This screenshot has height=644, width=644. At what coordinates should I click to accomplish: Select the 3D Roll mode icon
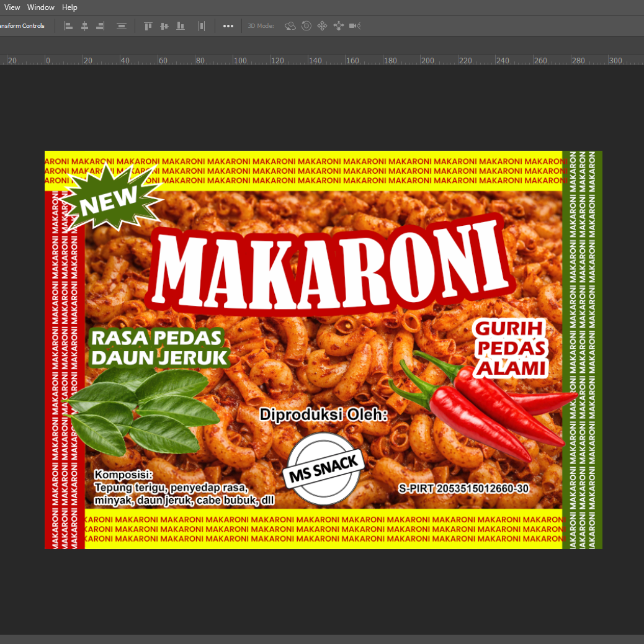coord(306,26)
